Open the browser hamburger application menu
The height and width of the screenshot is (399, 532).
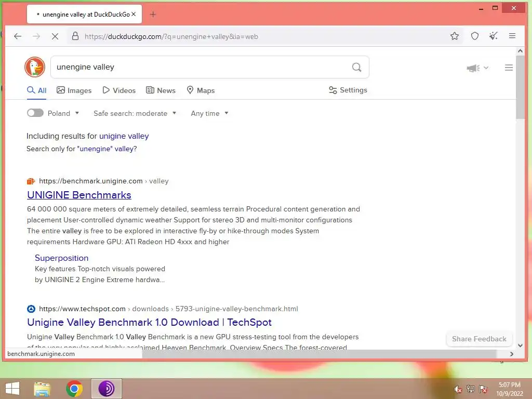click(x=512, y=36)
